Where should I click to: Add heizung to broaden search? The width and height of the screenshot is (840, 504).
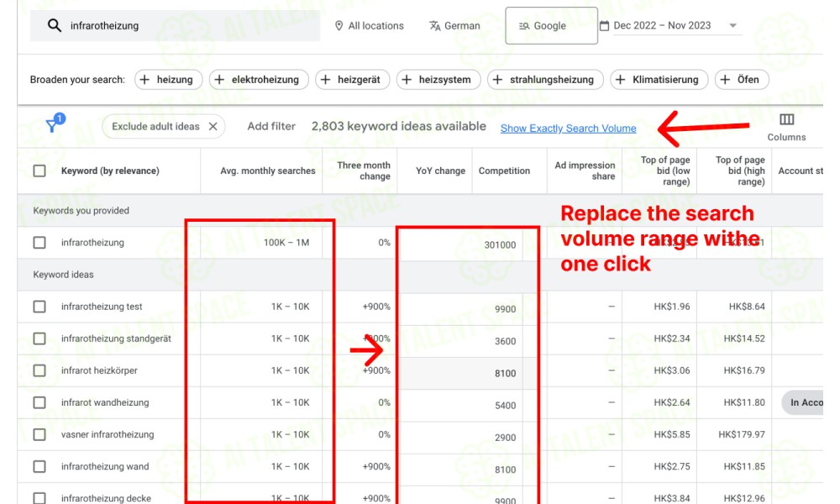click(168, 80)
